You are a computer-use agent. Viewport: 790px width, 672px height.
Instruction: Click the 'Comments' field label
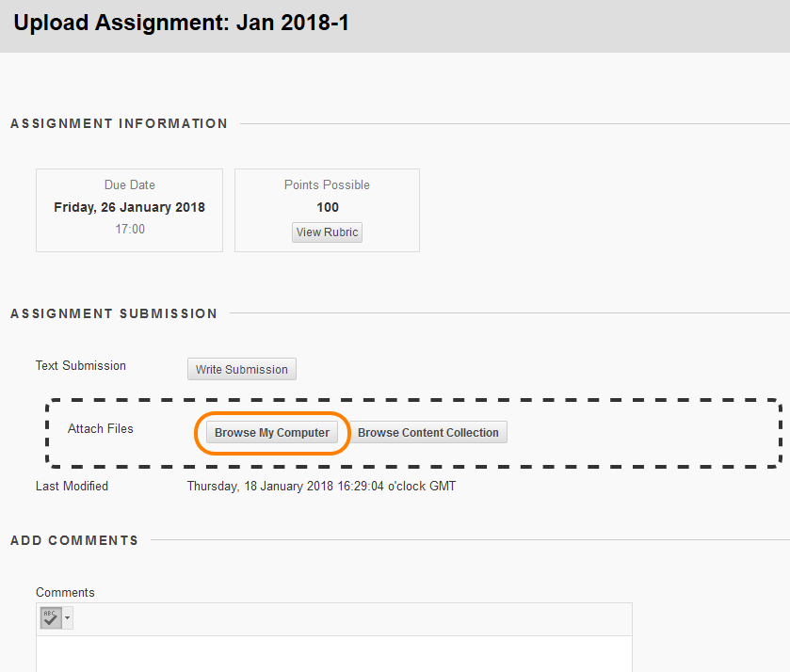click(x=65, y=592)
